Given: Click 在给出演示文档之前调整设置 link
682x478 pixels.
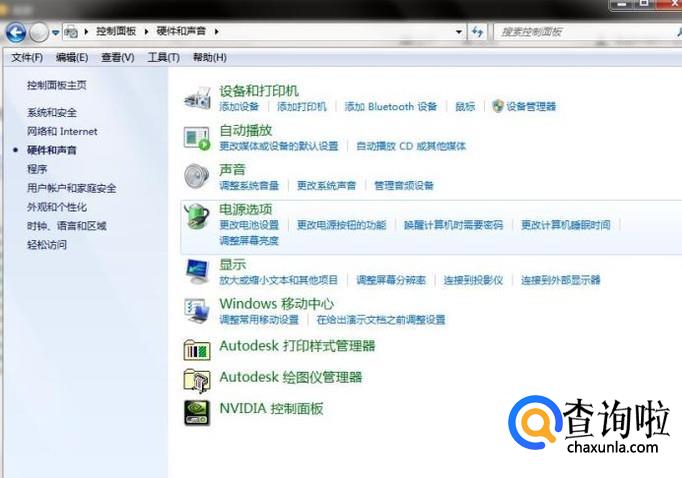Looking at the screenshot, I should 381,320.
